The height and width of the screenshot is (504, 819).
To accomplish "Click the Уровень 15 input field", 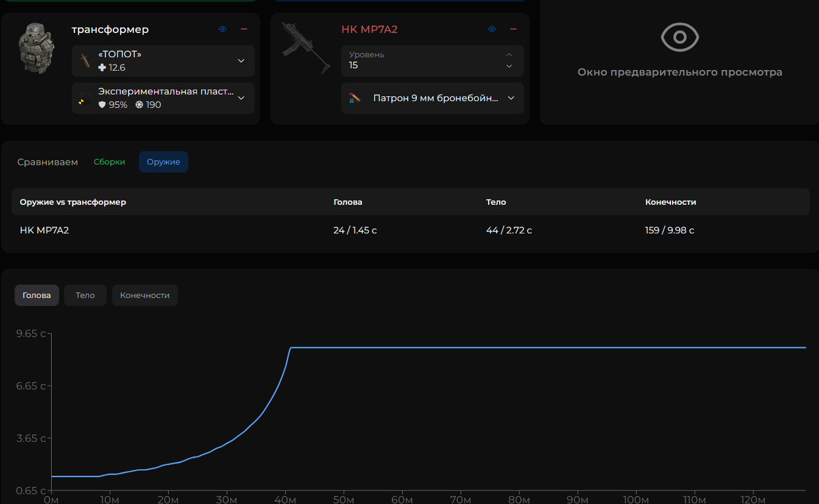I will click(433, 61).
